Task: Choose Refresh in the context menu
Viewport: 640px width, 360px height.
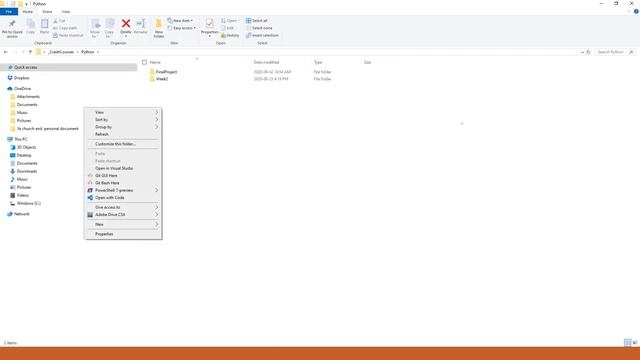Action: point(123,134)
